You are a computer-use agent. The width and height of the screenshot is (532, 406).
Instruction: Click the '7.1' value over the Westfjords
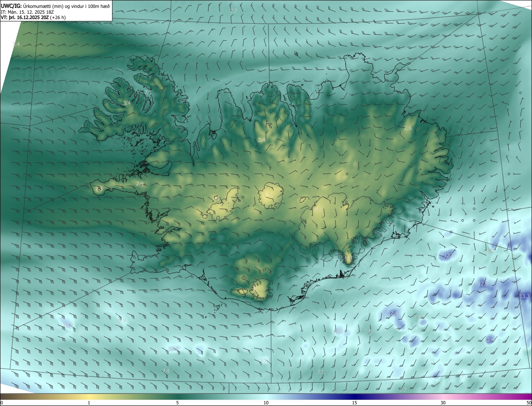(148, 92)
